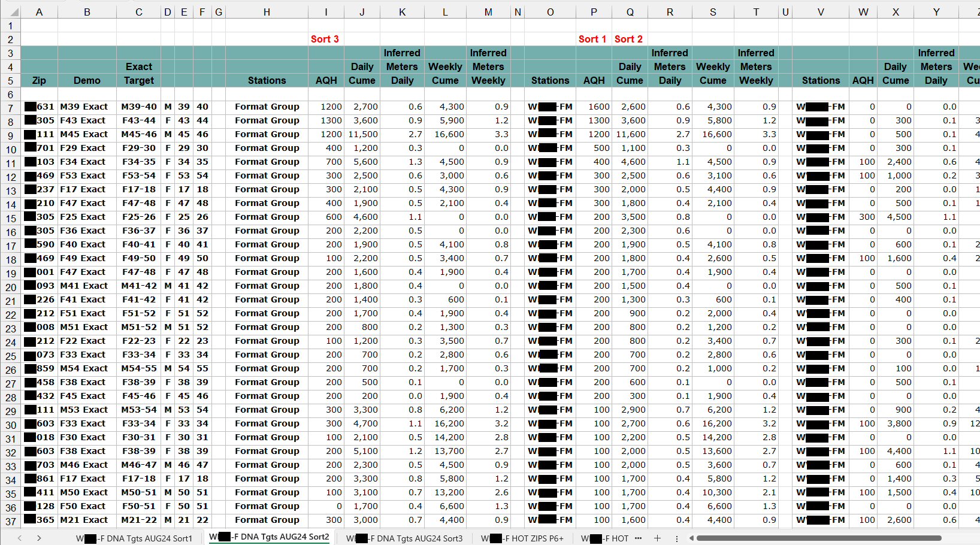Viewport: 980px width, 545px height.
Task: Click 'M21 Exact' demo cell
Action: pos(87,520)
